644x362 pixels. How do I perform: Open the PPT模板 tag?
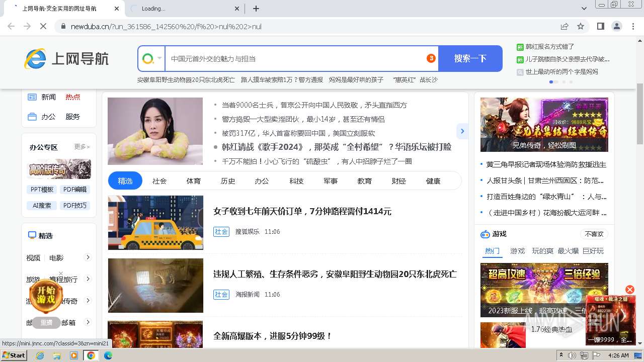tap(42, 190)
